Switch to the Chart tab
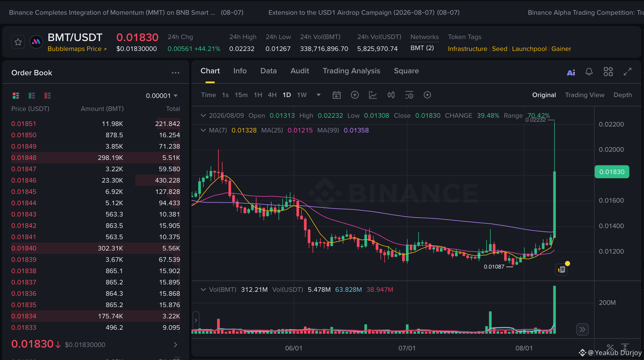Screen dimensions: 644x360 [x=210, y=71]
